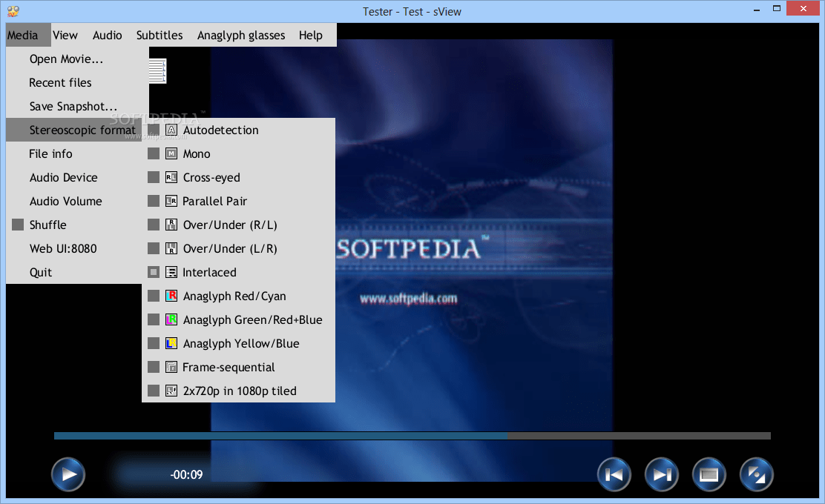Click the Frame-sequential format icon
This screenshot has width=825, height=504.
click(x=171, y=367)
